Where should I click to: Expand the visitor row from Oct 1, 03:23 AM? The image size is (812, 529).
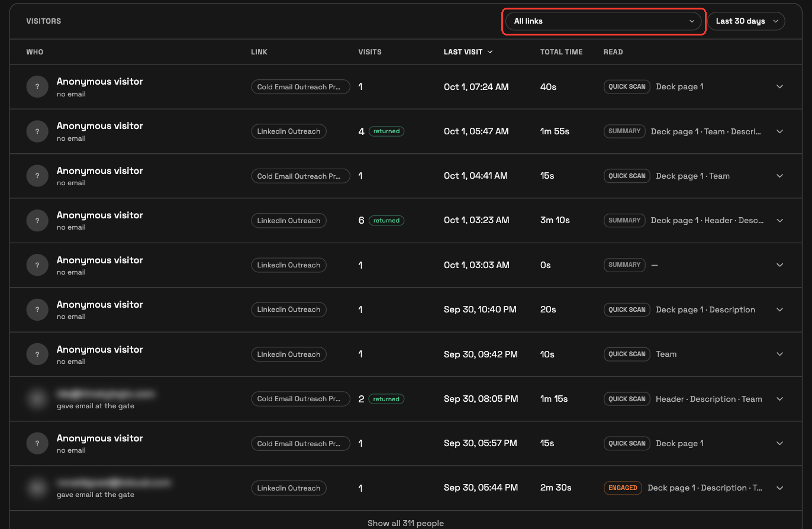(x=779, y=220)
